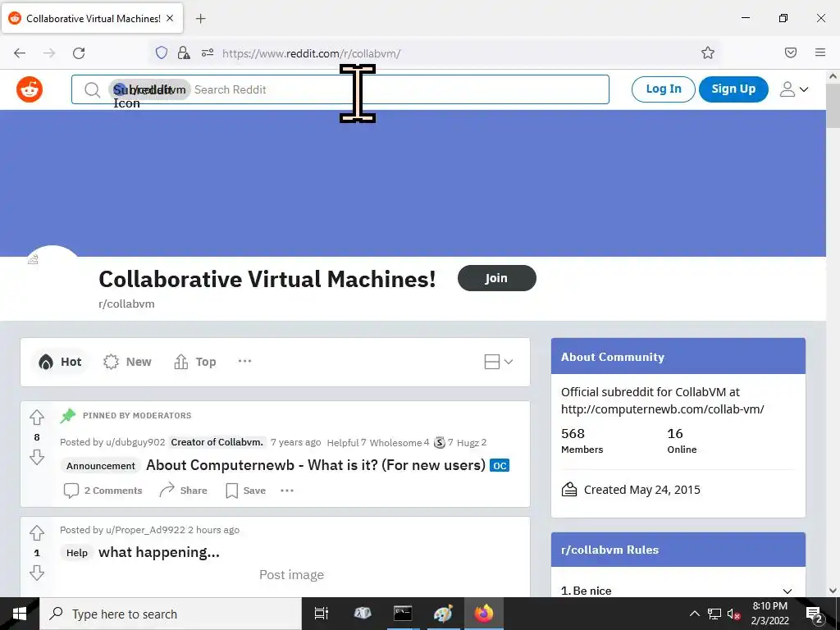Click the Reddit logo home icon
This screenshot has width=840, height=630.
click(30, 89)
